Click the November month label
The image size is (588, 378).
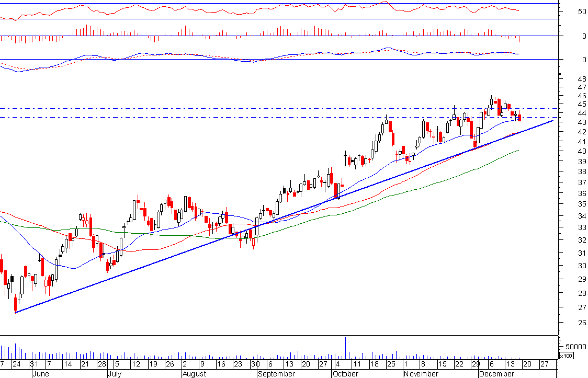click(x=421, y=374)
